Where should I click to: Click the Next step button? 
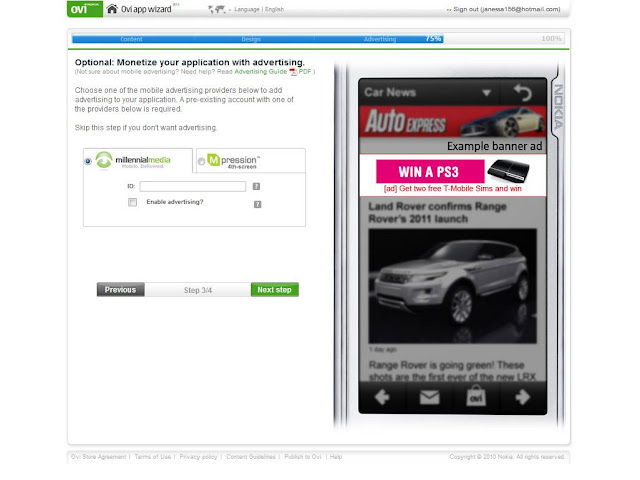pos(275,290)
